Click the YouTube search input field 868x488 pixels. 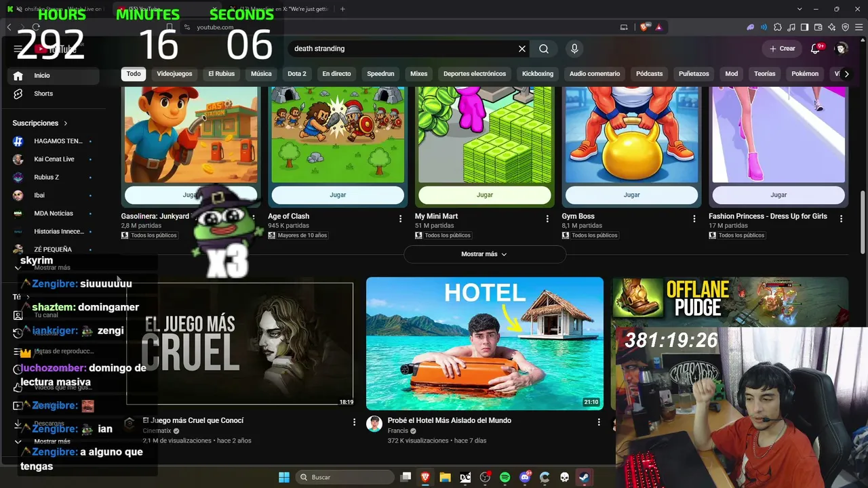point(403,49)
